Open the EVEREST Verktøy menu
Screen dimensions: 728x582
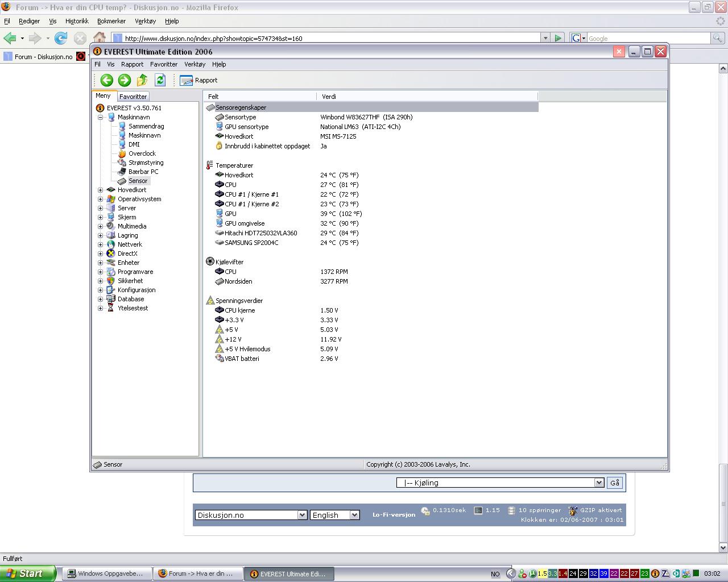[195, 64]
